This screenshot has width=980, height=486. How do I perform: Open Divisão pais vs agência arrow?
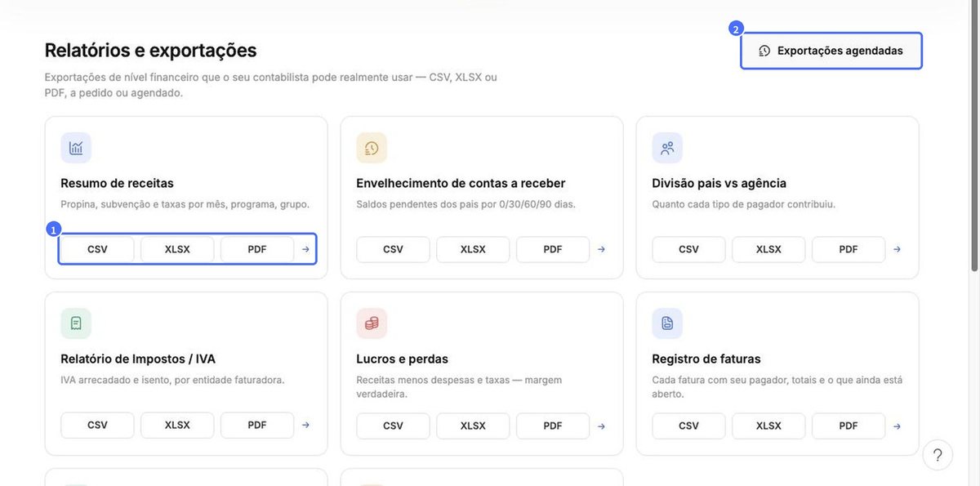[897, 249]
